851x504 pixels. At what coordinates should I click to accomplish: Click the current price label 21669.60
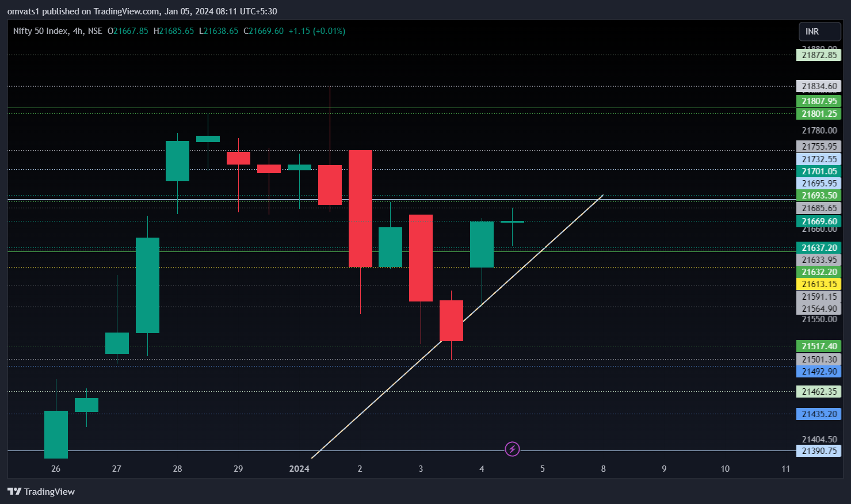[819, 222]
